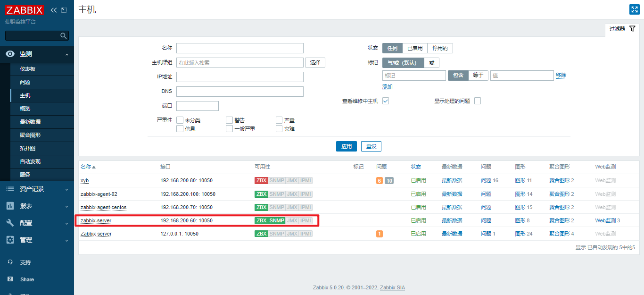The height and width of the screenshot is (295, 644).
Task: Select 已启用 status option
Action: (x=415, y=48)
